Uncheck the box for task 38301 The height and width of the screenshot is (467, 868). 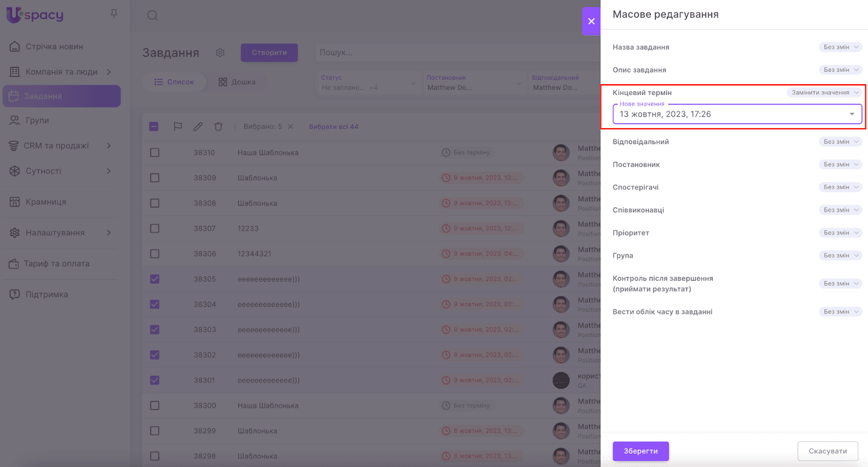tap(155, 380)
